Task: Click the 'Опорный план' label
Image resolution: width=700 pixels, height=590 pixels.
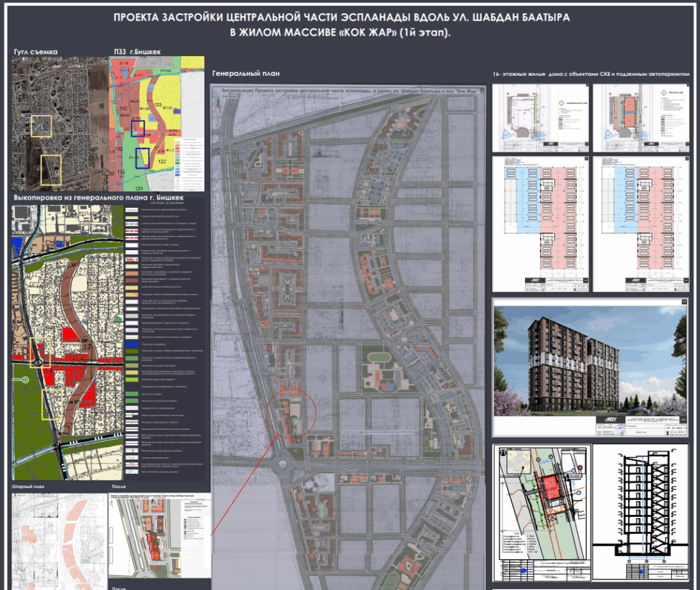Action: pyautogui.click(x=29, y=487)
